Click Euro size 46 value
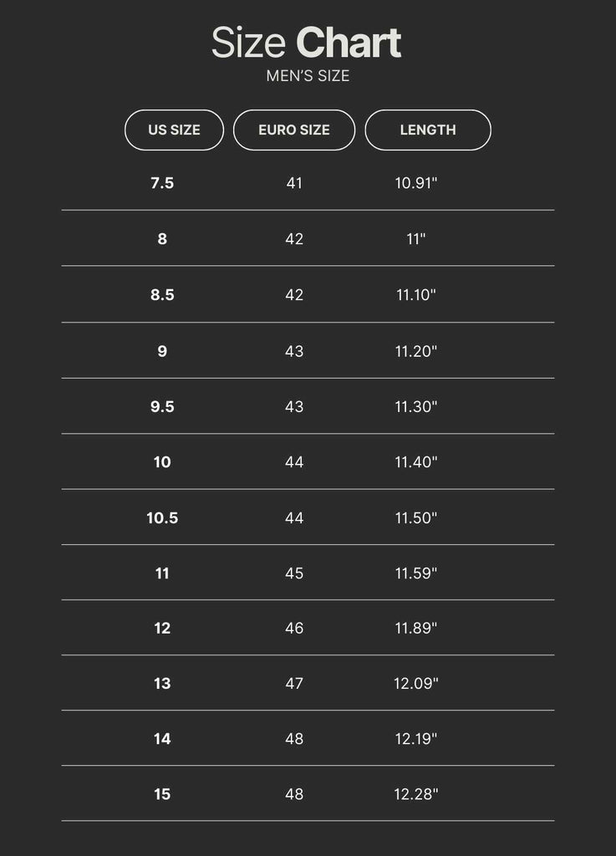616x856 pixels. tap(294, 628)
